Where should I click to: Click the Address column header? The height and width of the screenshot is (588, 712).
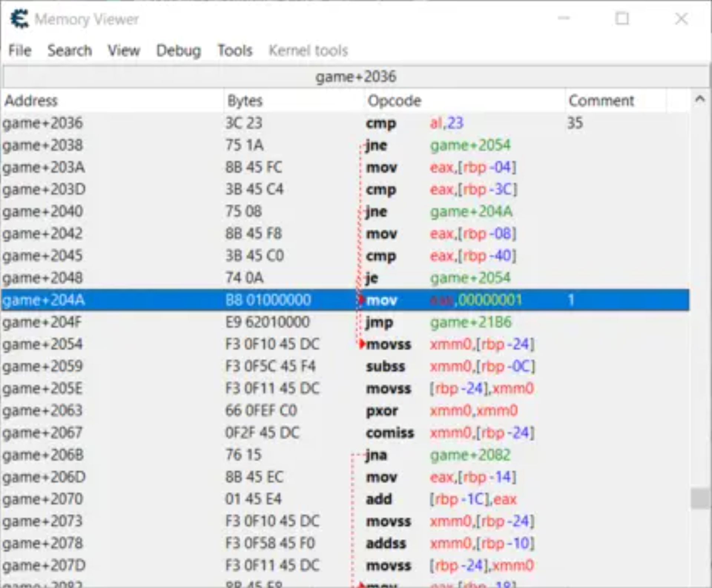click(113, 101)
